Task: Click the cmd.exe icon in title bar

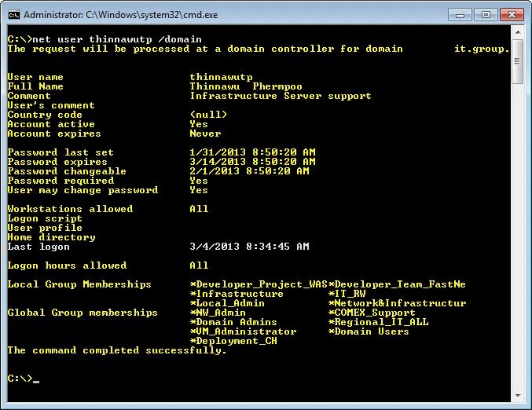Action: (14, 15)
